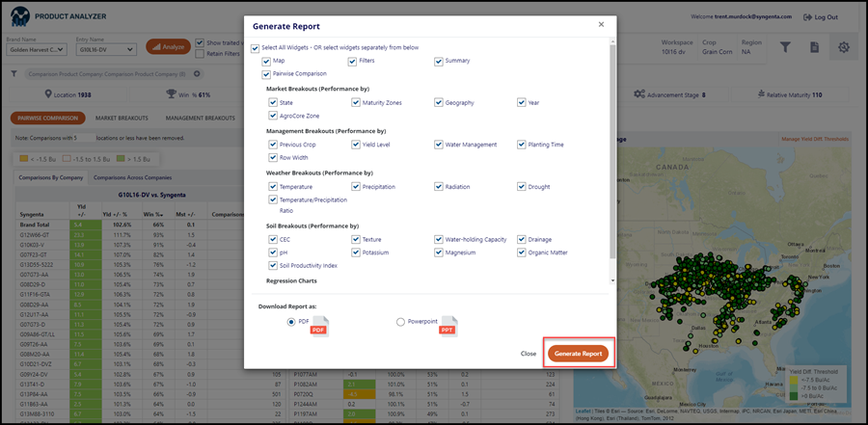The image size is (868, 425).
Task: Open the Entry Name dropdown
Action: click(x=106, y=50)
